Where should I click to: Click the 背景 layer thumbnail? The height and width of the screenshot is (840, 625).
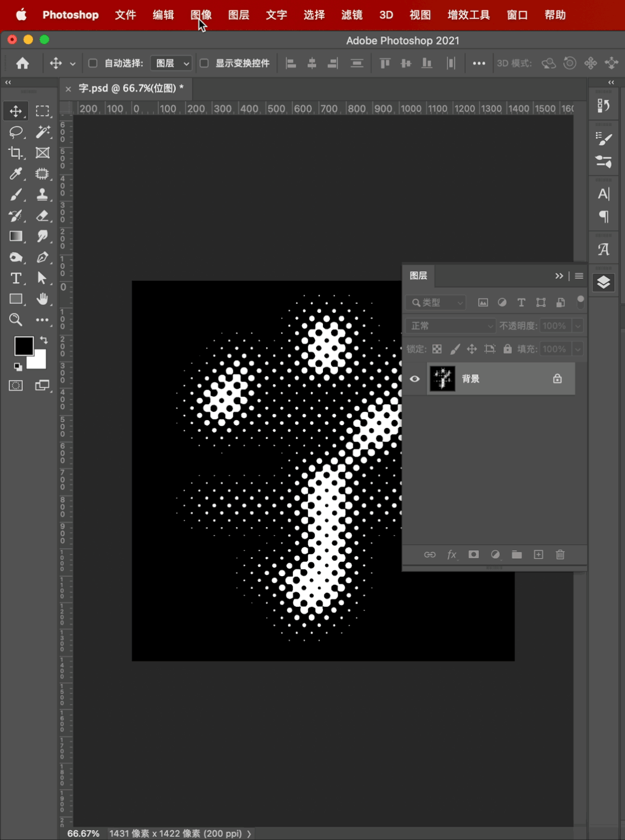pos(443,379)
